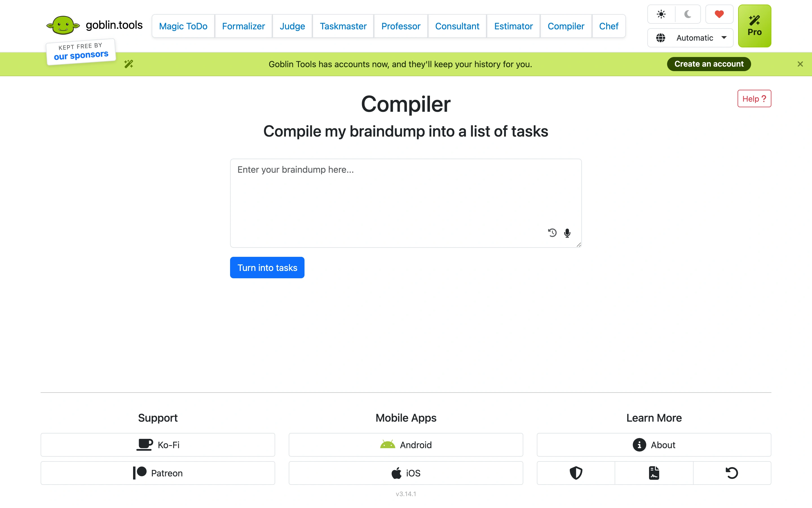Click the red heart support icon
Viewport: 812px width, 508px height.
point(719,14)
